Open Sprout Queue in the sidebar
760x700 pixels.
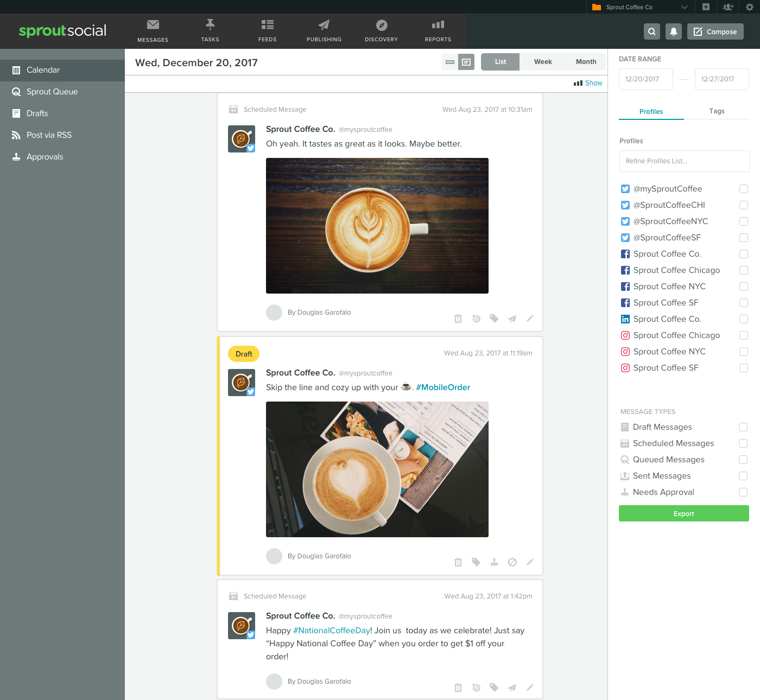coord(62,92)
